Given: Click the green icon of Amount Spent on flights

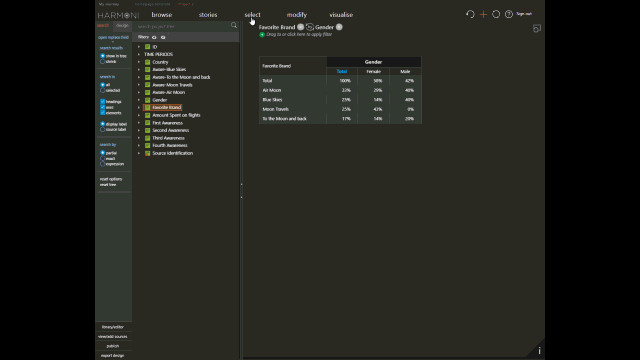Looking at the screenshot, I should [148, 115].
